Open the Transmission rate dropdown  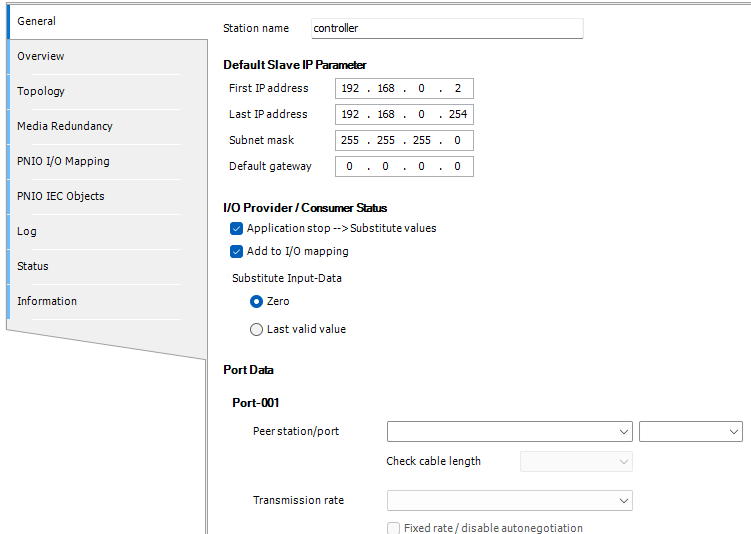pyautogui.click(x=510, y=500)
